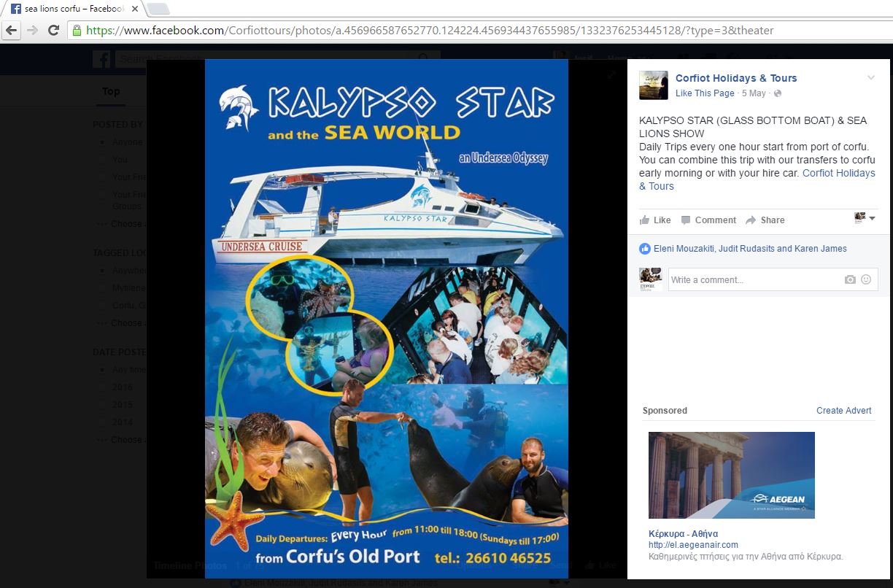
Task: Click the Kalypso Star poster photo
Action: pyautogui.click(x=387, y=319)
